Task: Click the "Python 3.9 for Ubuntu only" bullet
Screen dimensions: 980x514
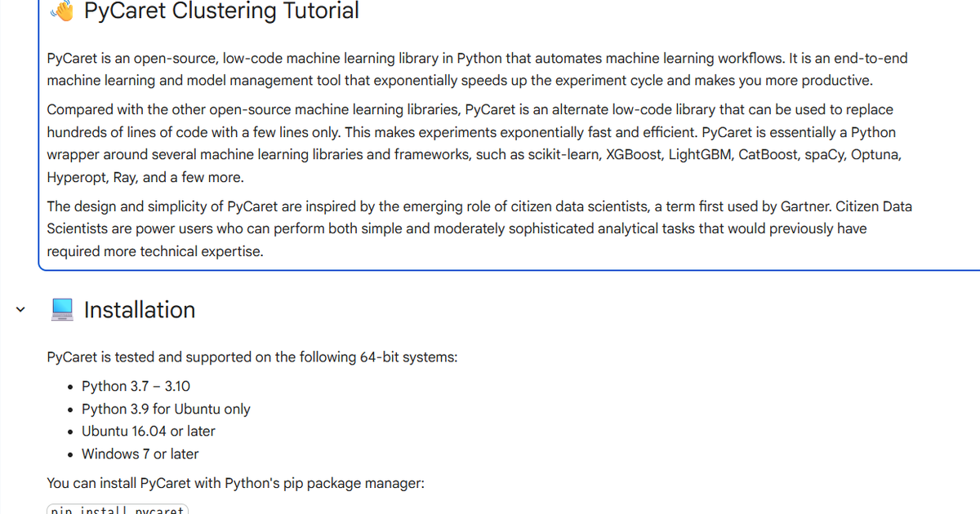Action: (x=166, y=409)
